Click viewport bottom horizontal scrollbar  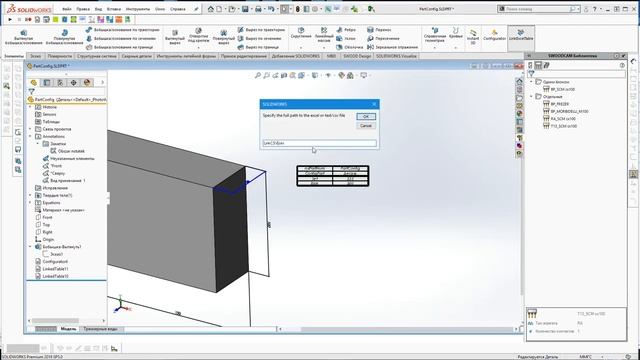click(x=408, y=329)
